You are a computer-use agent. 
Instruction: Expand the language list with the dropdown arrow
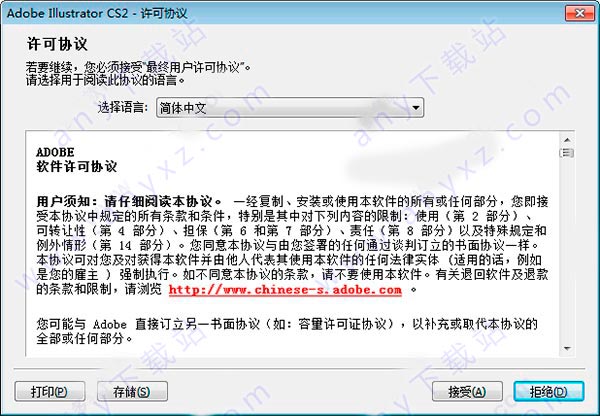coord(416,108)
